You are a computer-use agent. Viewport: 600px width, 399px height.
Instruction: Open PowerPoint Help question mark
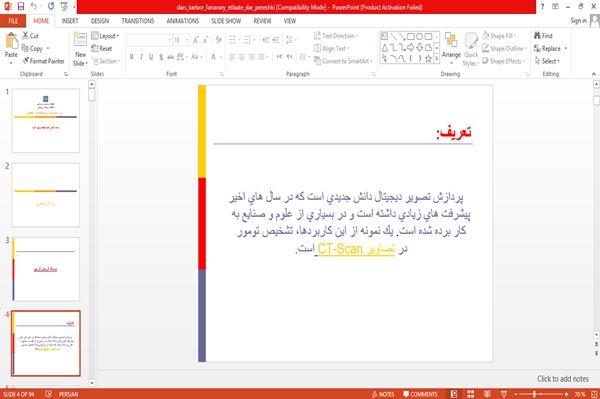coord(542,7)
